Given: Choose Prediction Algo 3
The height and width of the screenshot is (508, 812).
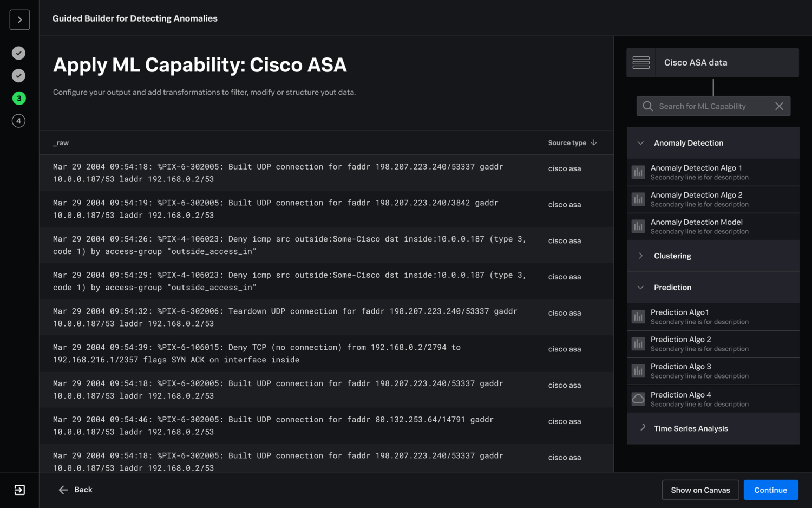Looking at the screenshot, I should click(x=713, y=371).
